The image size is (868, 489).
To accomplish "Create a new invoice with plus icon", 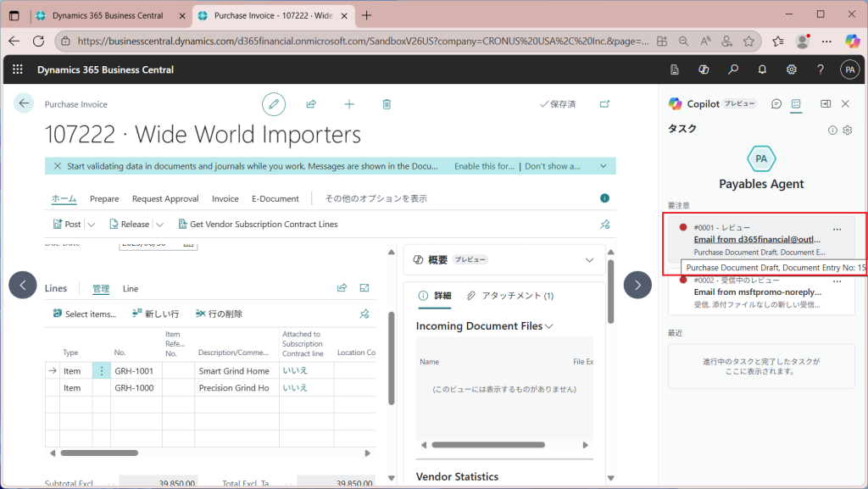I will [349, 104].
